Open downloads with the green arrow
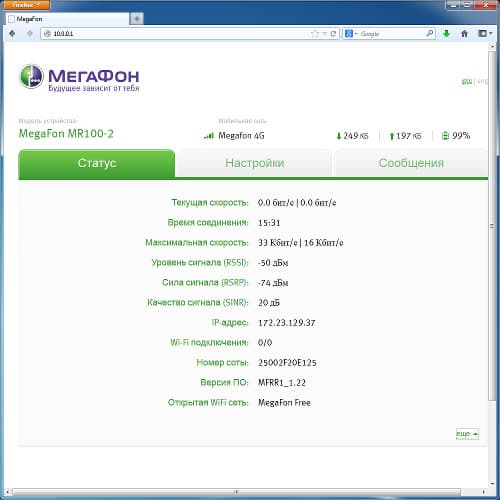The width and height of the screenshot is (500, 500). pyautogui.click(x=446, y=33)
